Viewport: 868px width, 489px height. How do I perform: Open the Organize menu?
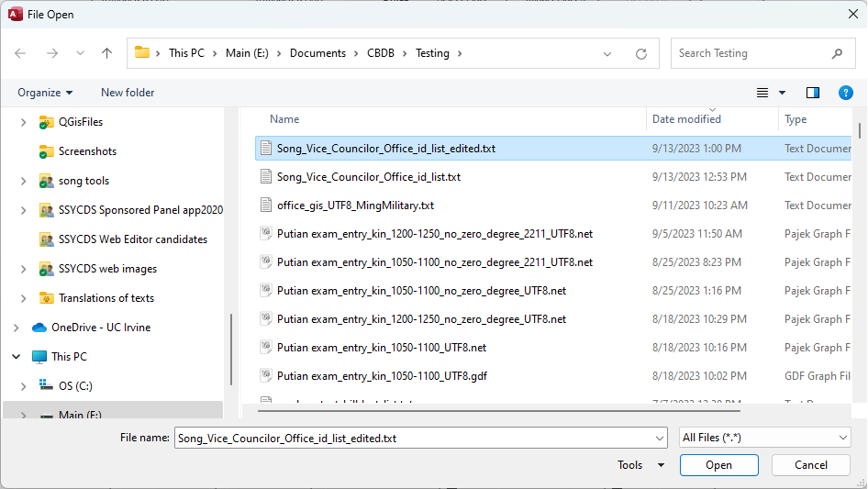[45, 93]
